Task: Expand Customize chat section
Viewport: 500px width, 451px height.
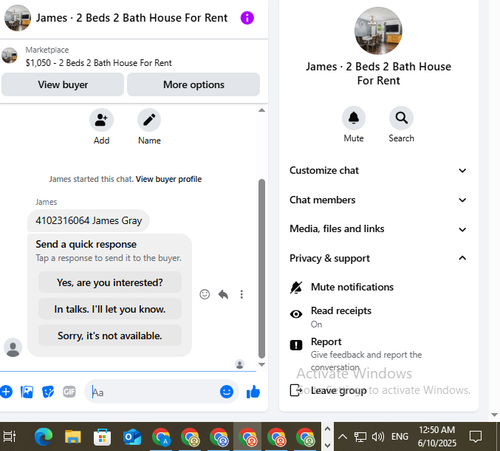Action: coord(378,170)
